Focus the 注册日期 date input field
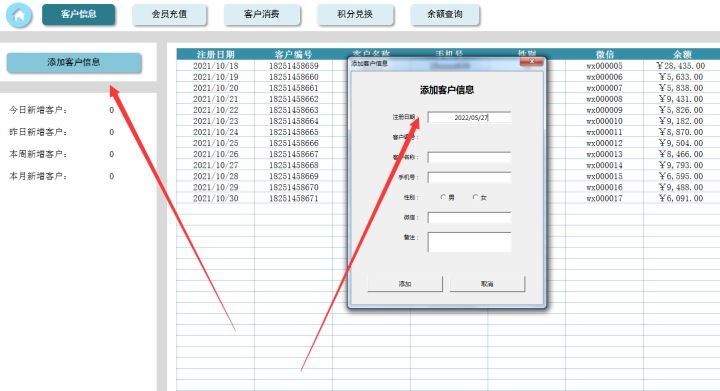Image resolution: width=720 pixels, height=391 pixels. pos(469,117)
